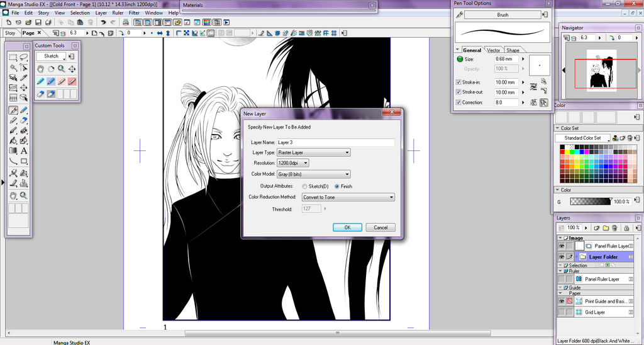Switch to the Vector tab

[494, 50]
